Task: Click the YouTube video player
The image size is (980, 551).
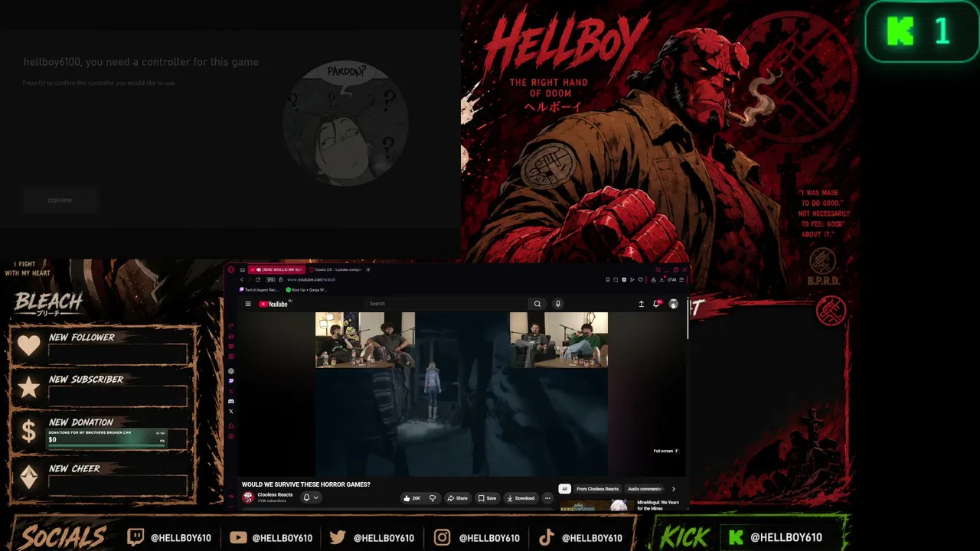Action: tap(462, 393)
